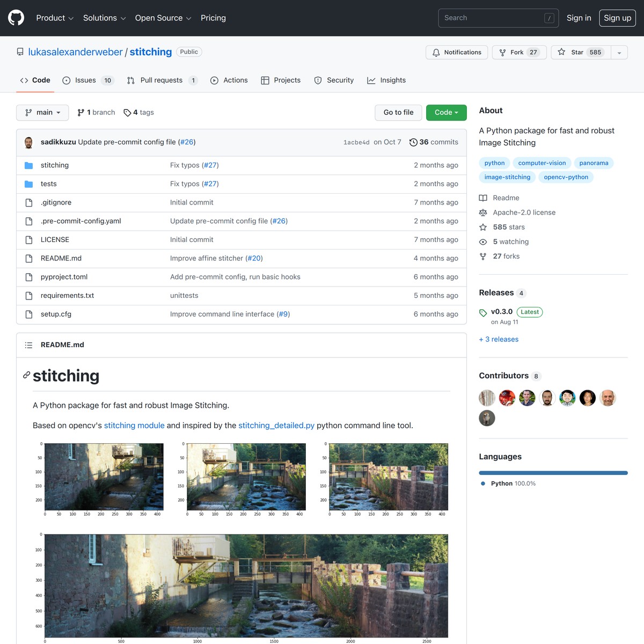Click the branch icon showing 1 branch
This screenshot has height=644, width=644.
(x=81, y=113)
